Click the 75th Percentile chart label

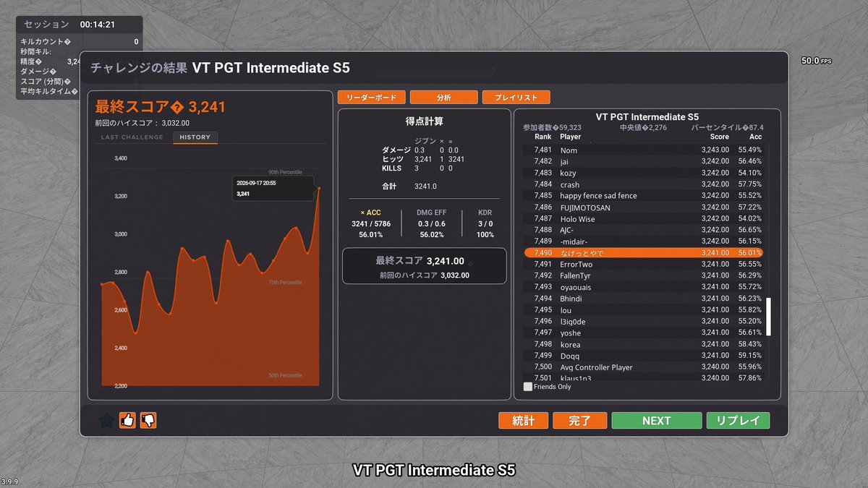(285, 282)
